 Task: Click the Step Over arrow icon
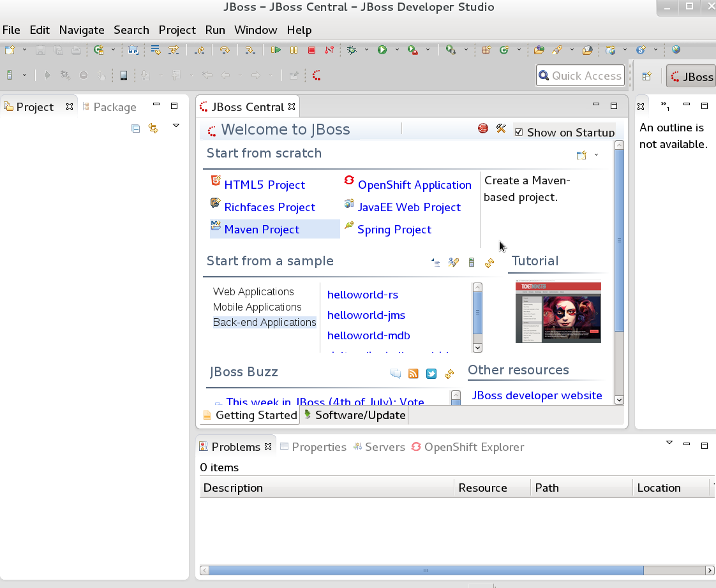click(225, 50)
